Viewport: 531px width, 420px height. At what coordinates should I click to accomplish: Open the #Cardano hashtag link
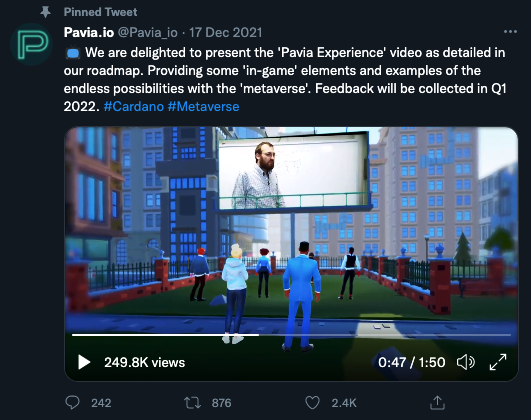pos(134,106)
